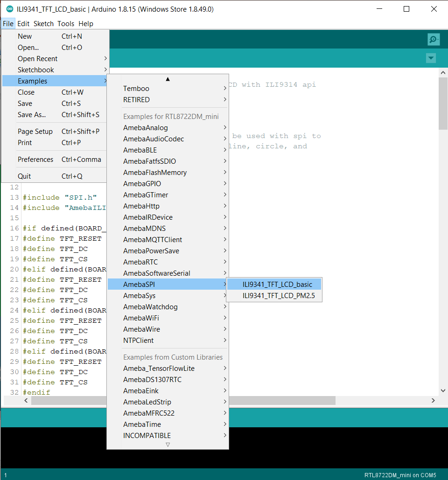Click the vertical editor scrollbar thumb

click(443, 104)
